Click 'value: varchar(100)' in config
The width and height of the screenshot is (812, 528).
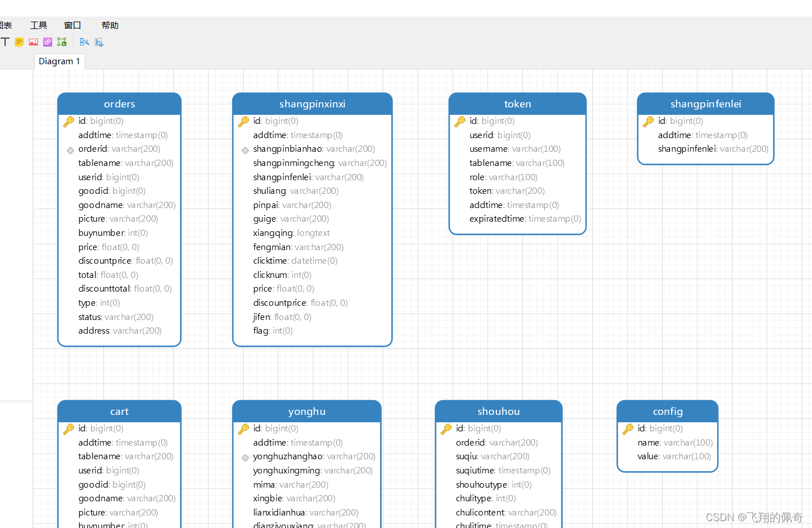point(675,456)
